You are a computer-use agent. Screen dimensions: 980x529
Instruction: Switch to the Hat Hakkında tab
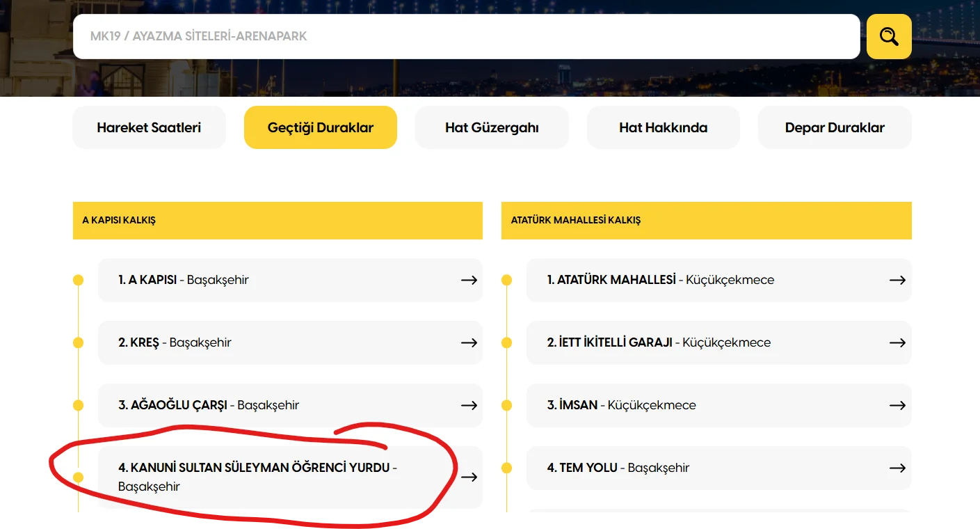(x=663, y=127)
